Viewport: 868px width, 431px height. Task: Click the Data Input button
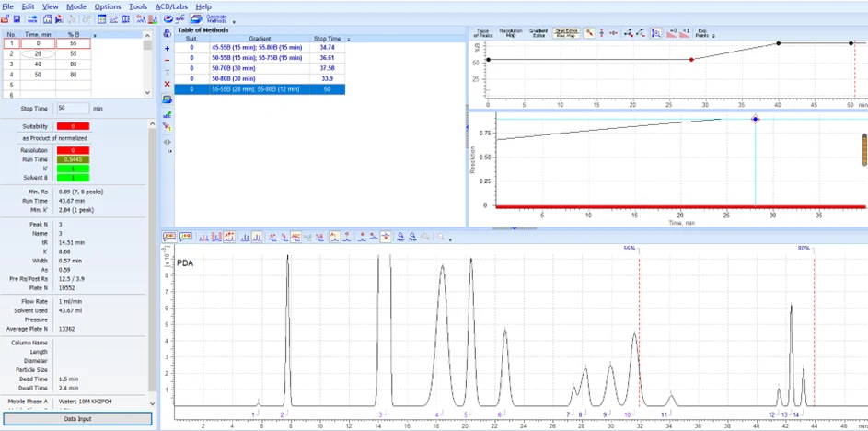click(x=77, y=419)
